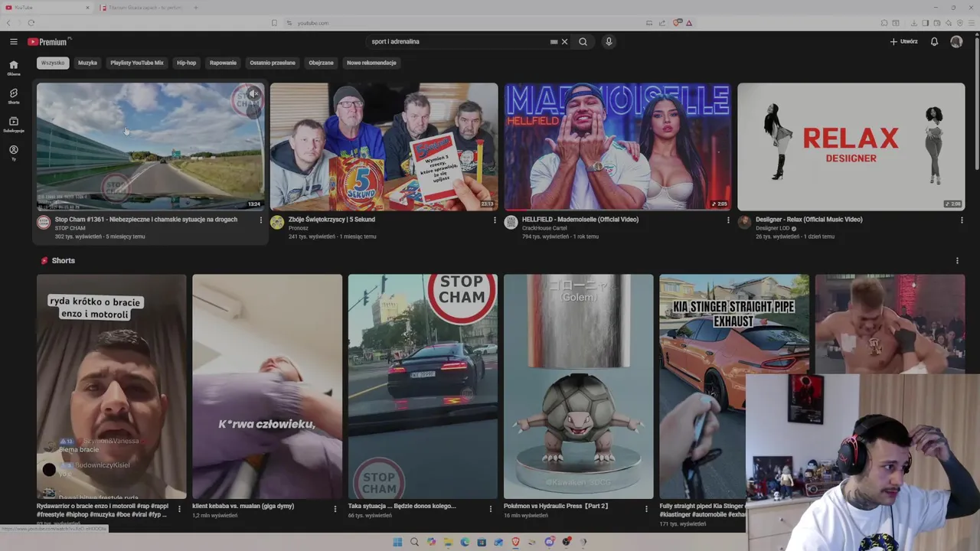
Task: Play the 'K*rwa człowieku' kebab short
Action: 267,386
